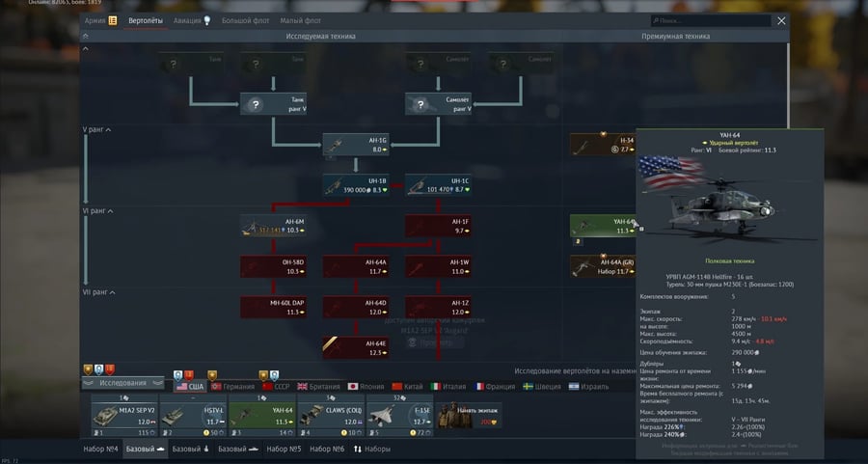Click the Нанять экипаж button

[468, 413]
